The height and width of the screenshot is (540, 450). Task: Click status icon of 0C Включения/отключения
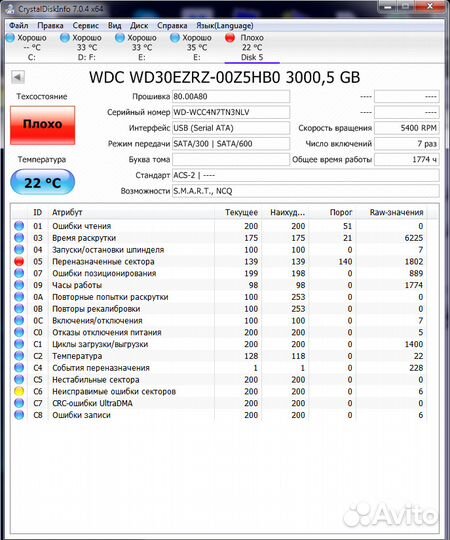(19, 320)
